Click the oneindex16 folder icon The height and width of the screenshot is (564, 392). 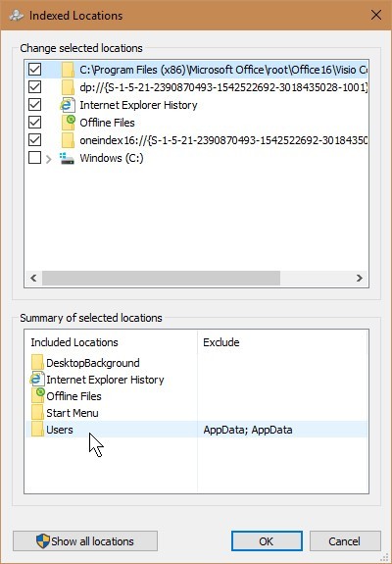pos(68,140)
